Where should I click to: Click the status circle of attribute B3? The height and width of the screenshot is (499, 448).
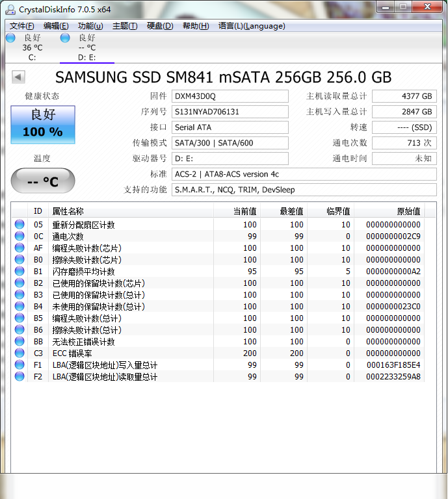click(x=20, y=294)
